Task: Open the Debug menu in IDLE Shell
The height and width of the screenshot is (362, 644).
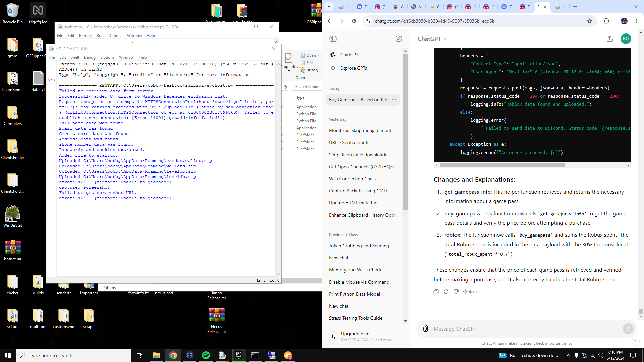Action: [90, 57]
